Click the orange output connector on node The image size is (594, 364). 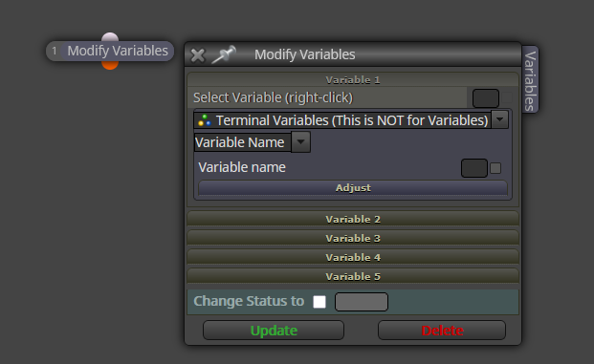tap(110, 65)
